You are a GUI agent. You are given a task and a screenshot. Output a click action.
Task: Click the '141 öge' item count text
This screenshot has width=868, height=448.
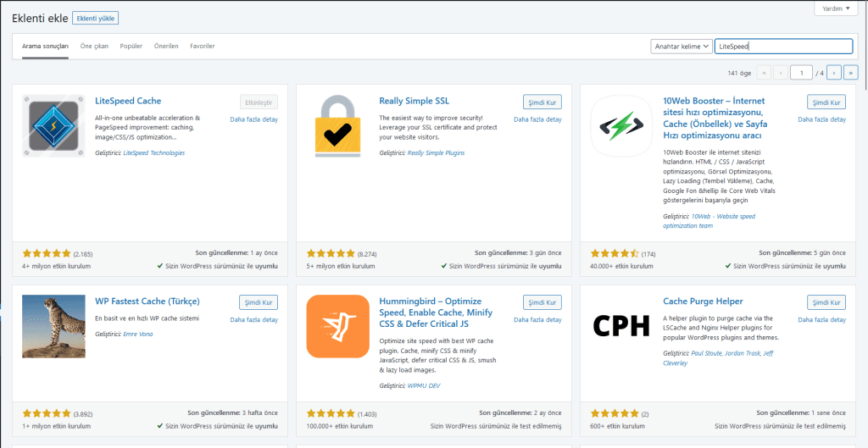click(739, 73)
